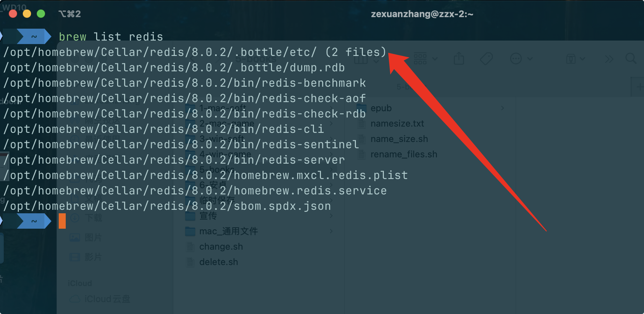Click the Finder share icon

[459, 58]
